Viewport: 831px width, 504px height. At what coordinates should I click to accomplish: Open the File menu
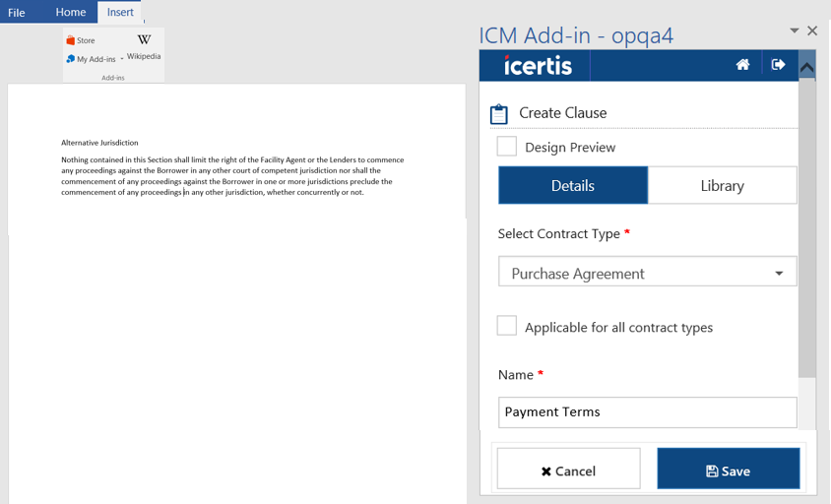pos(17,12)
